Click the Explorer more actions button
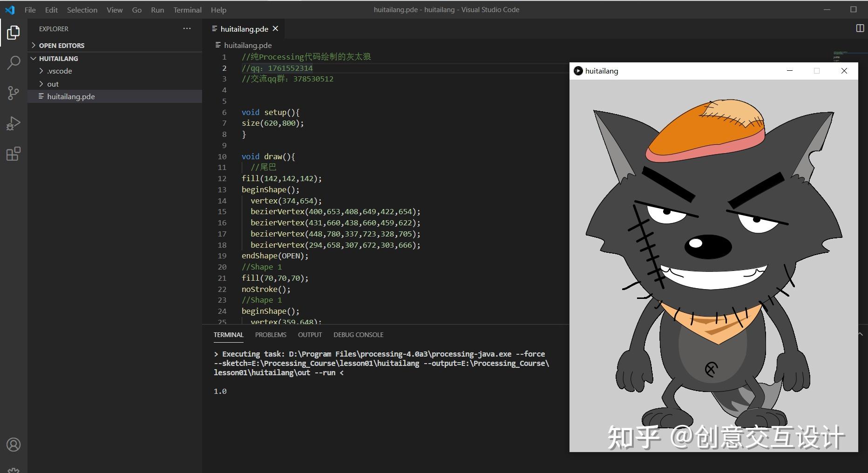 (187, 28)
